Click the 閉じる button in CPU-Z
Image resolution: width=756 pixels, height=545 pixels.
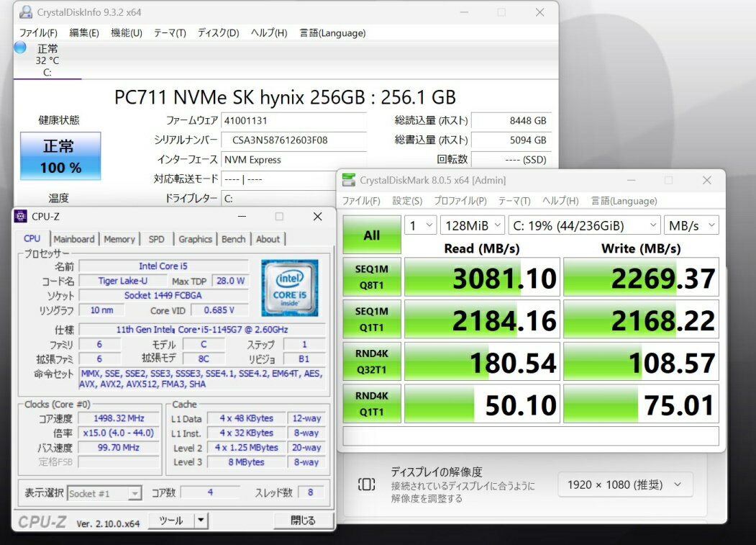coord(304,521)
